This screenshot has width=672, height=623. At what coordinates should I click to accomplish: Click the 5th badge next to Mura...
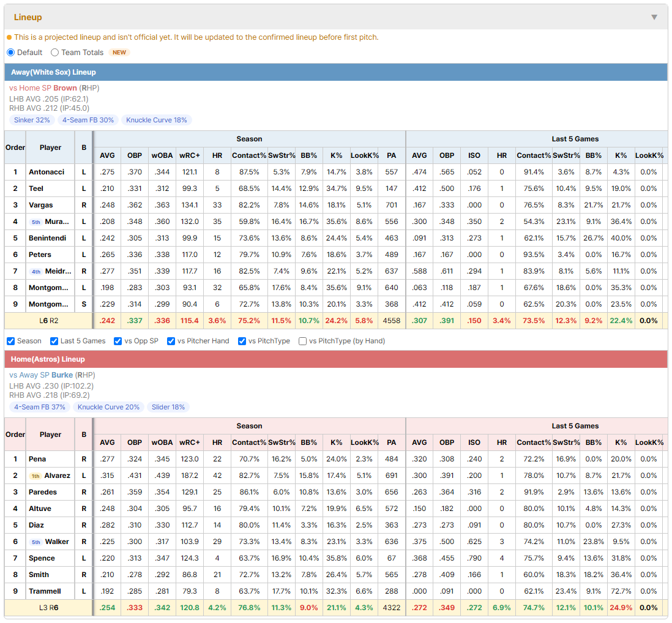pos(36,222)
